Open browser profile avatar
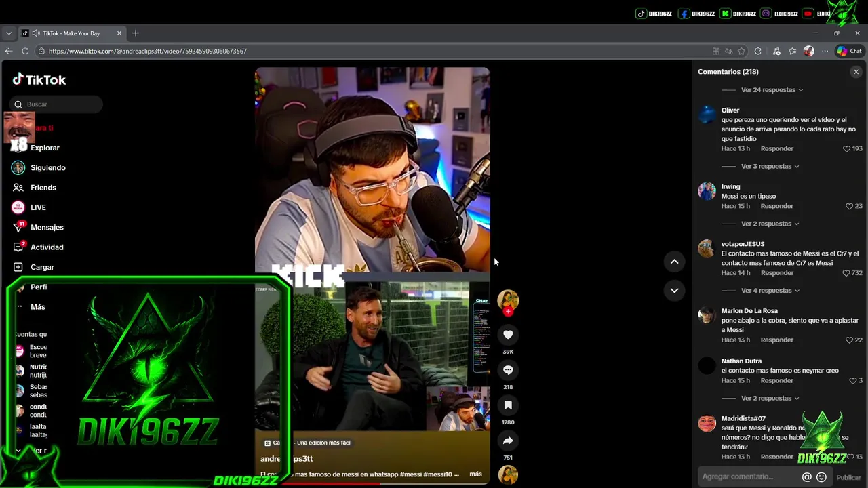This screenshot has width=868, height=488. point(808,51)
